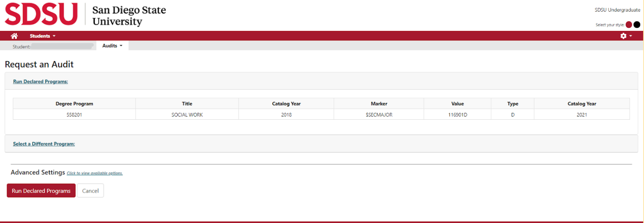The image size is (644, 223).
Task: Click the Advanced Settings label
Action: point(38,172)
